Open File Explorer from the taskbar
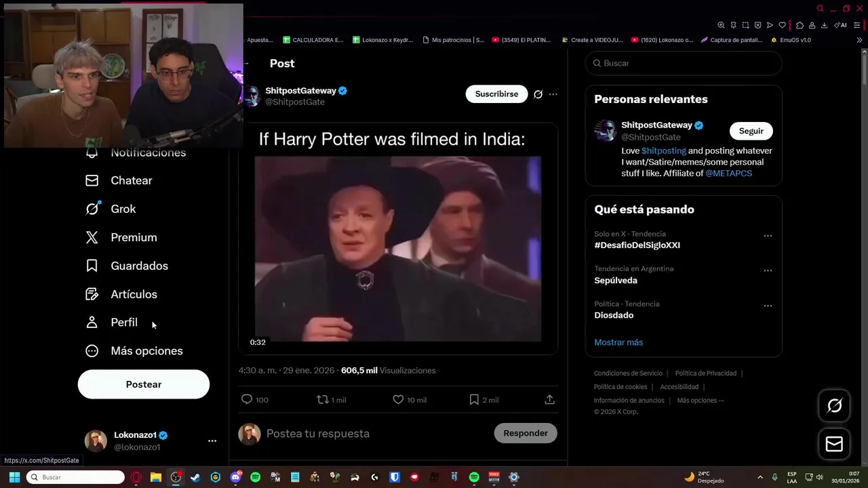The image size is (868, 488). 156,477
